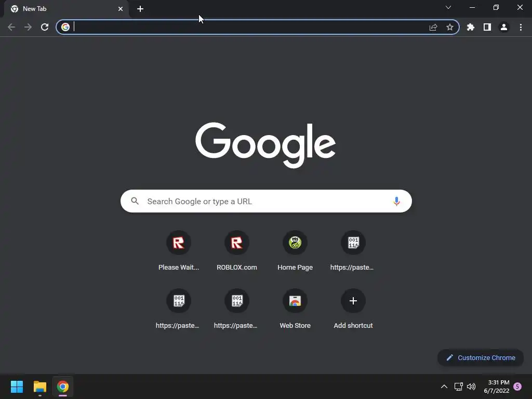Minimize the Chrome window
This screenshot has width=532, height=399.
472,7
